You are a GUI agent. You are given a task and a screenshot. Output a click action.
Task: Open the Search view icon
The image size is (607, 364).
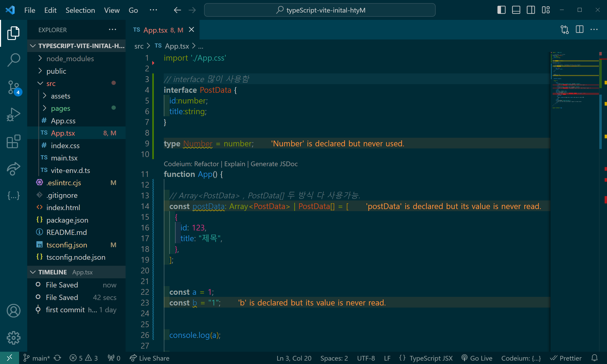coord(13,60)
